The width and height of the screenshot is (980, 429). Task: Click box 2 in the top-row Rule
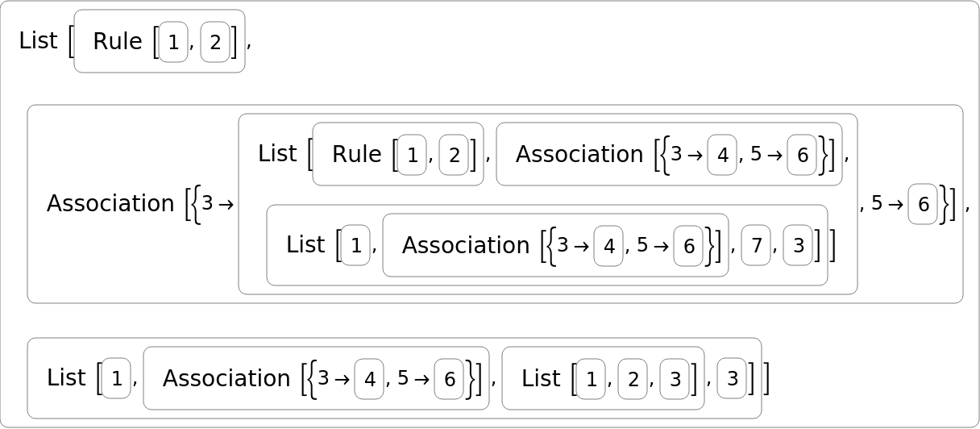[x=215, y=42]
